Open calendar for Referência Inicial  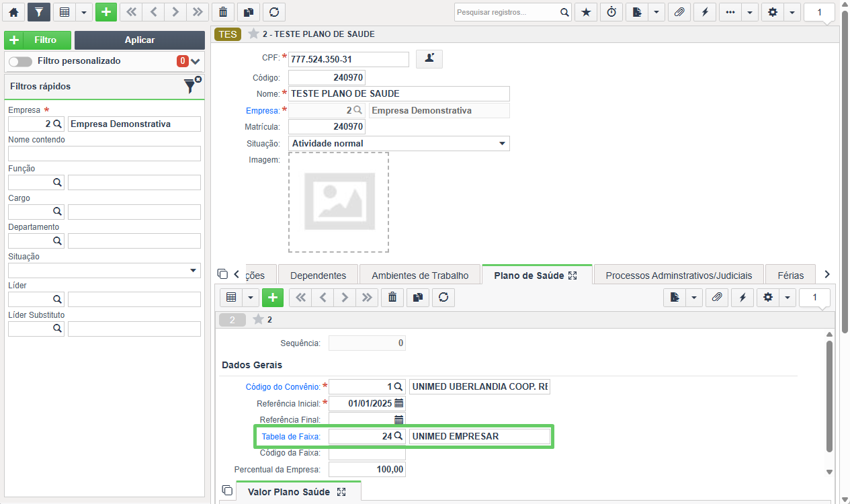point(399,404)
